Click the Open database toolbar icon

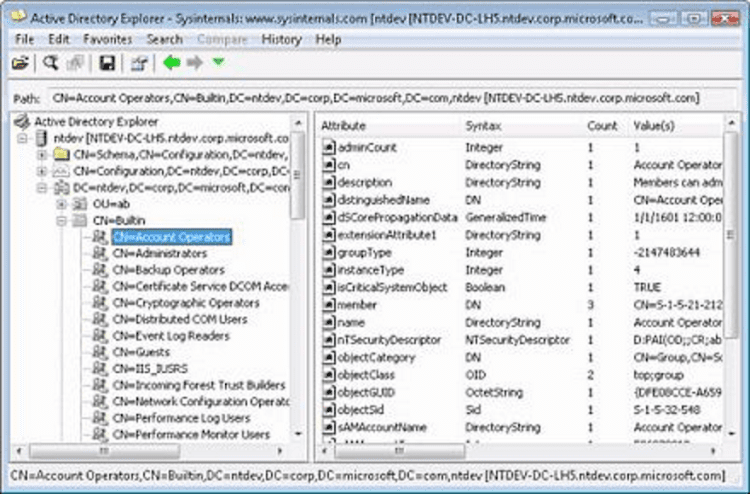pyautogui.click(x=20, y=63)
